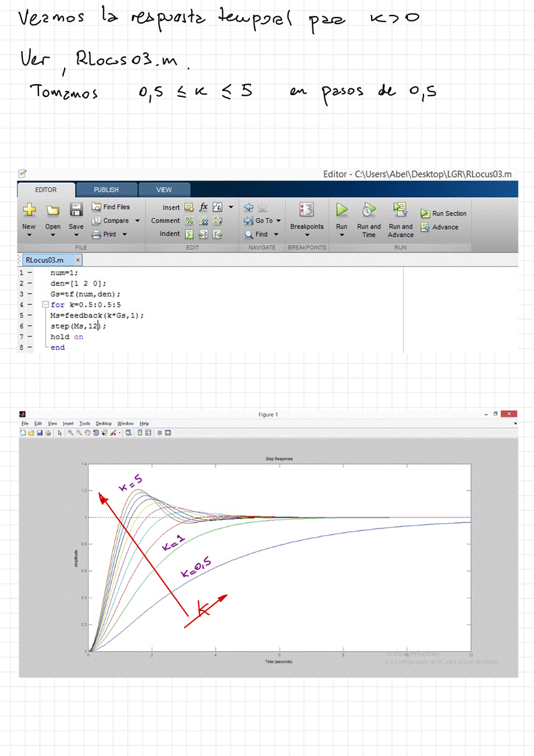
Task: Click the New script plus icon
Action: [x=29, y=210]
